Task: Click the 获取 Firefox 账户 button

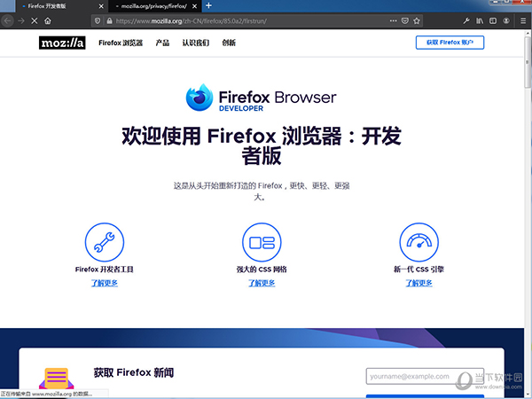Action: tap(450, 43)
